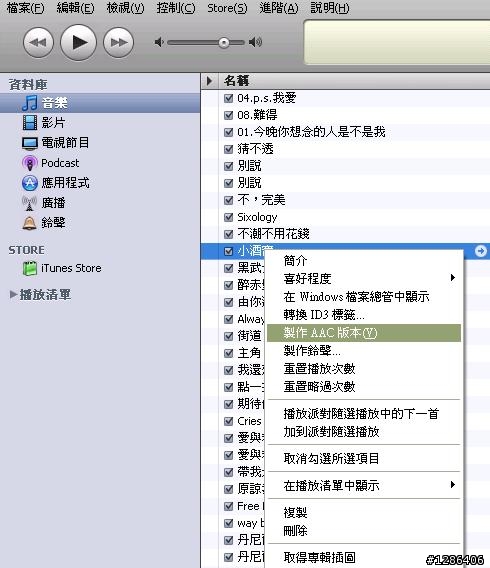490x568 pixels.
Task: Mute using the low-volume speaker icon
Action: point(159,42)
